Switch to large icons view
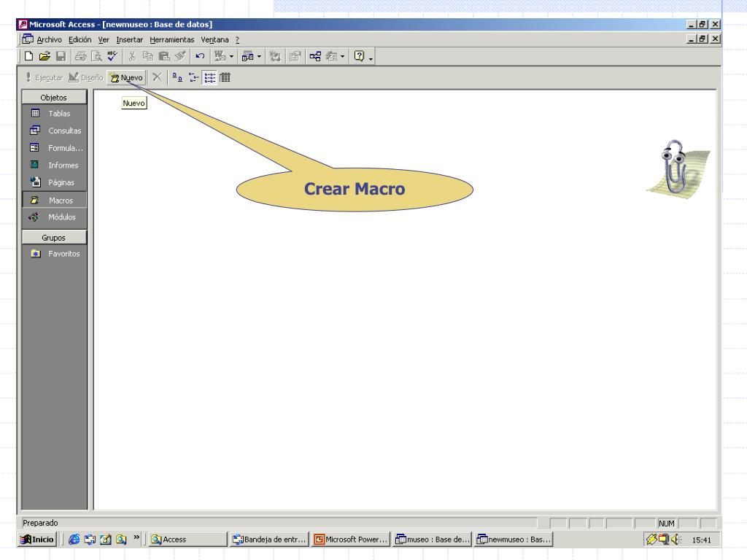The image size is (747, 560). click(x=176, y=77)
